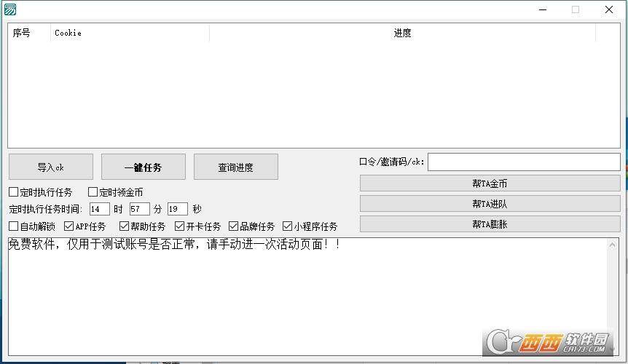Screen dimensions: 628x364
Task: Click the log text starting 免费软件
Action: pyautogui.click(x=174, y=245)
